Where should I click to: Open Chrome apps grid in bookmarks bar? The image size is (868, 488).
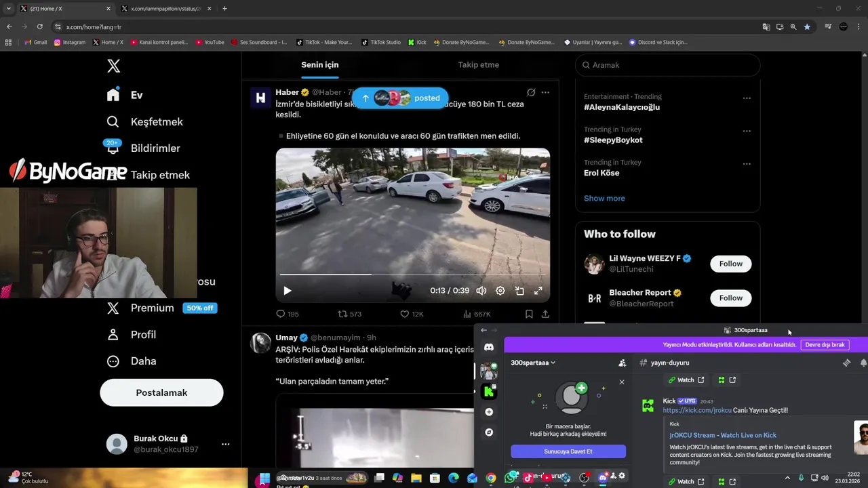click(8, 42)
